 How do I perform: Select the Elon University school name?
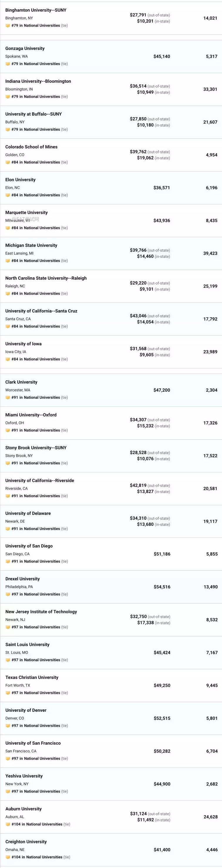[20, 180]
